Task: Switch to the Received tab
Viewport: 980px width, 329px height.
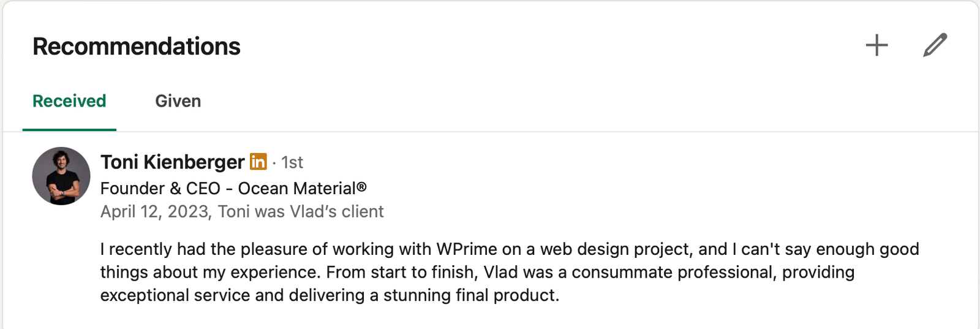Action: 69,101
